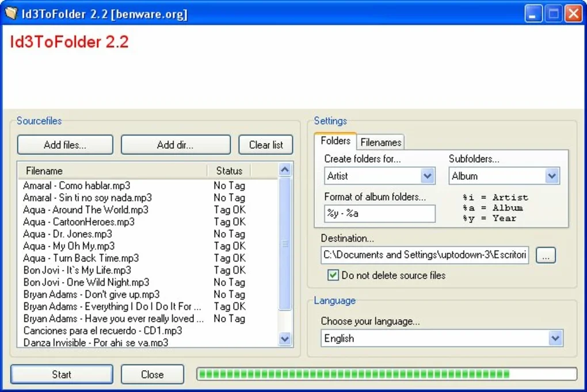Switch to the Filenames tab
This screenshot has width=587, height=392.
tap(381, 143)
